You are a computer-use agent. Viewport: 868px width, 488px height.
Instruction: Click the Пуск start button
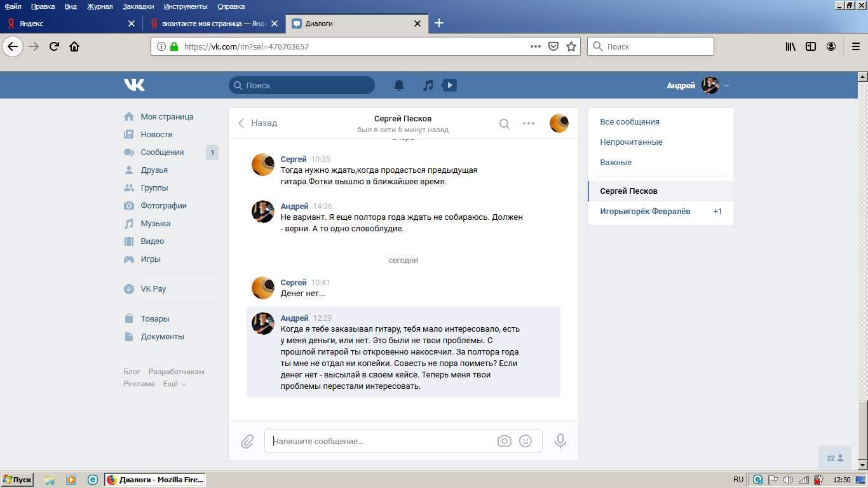[17, 480]
